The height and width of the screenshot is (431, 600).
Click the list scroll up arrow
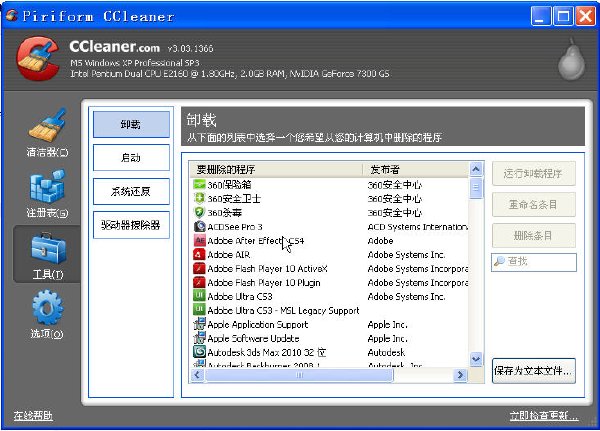pos(476,169)
